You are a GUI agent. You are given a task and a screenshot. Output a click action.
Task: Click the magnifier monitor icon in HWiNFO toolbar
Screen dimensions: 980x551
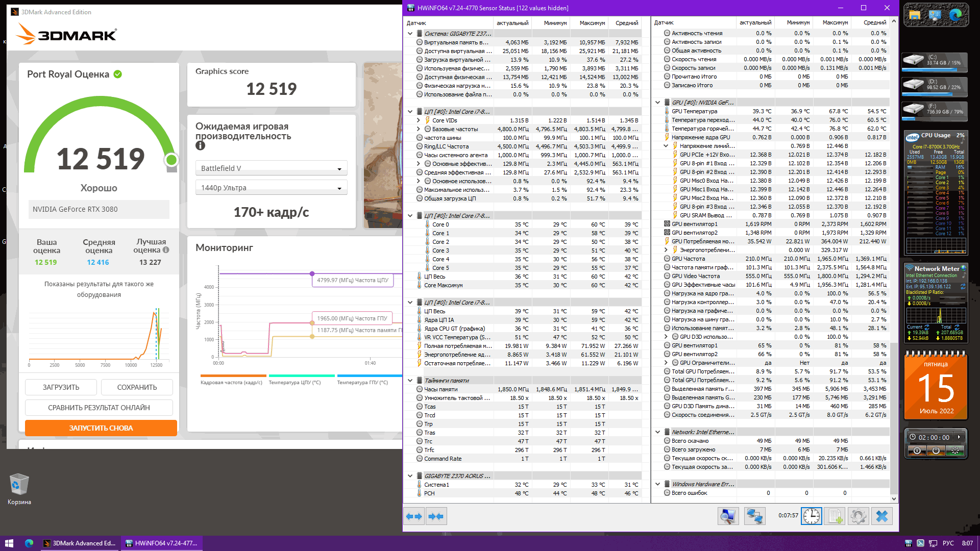click(x=728, y=516)
